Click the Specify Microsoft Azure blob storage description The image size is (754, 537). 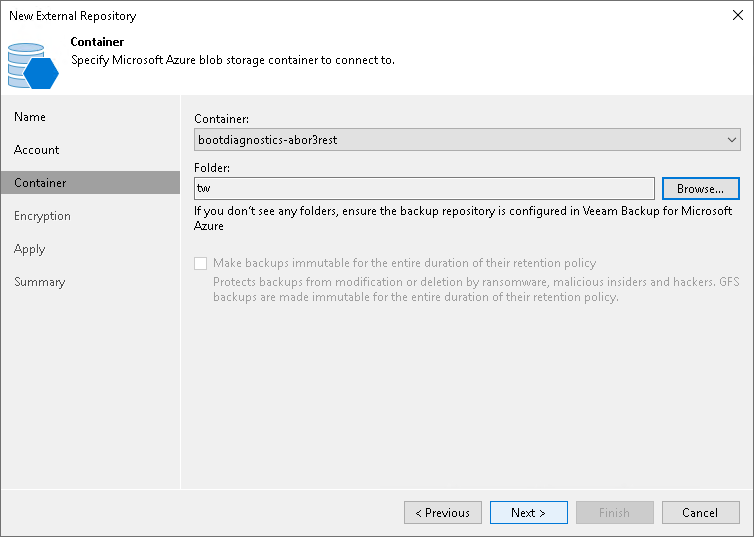point(232,60)
